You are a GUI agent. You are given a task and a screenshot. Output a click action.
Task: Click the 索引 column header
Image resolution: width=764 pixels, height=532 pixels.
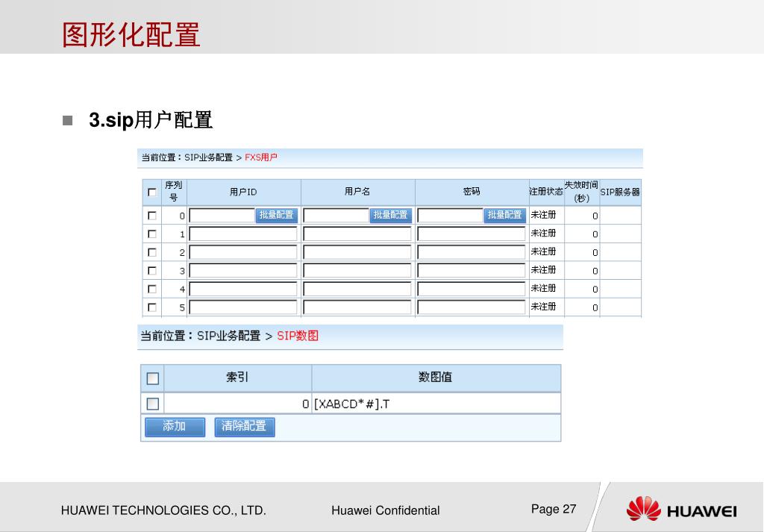coord(237,377)
